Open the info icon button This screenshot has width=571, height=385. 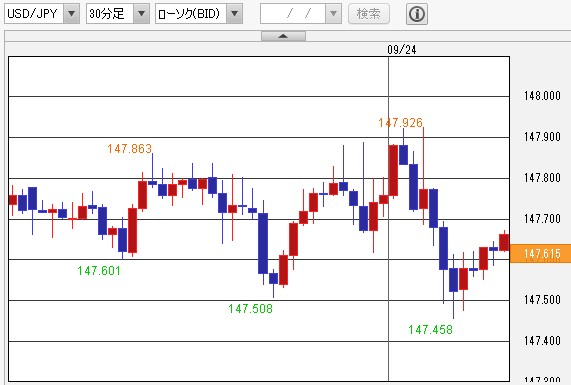[417, 14]
